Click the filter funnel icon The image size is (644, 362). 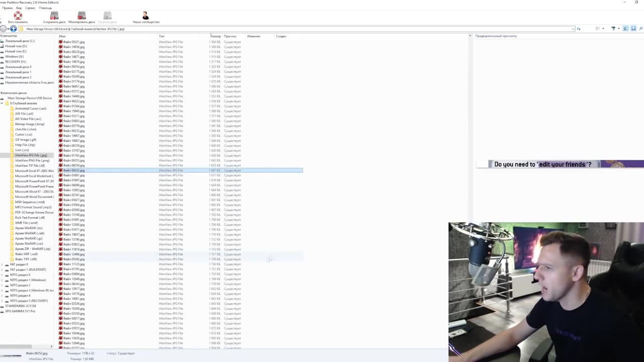coord(613,29)
